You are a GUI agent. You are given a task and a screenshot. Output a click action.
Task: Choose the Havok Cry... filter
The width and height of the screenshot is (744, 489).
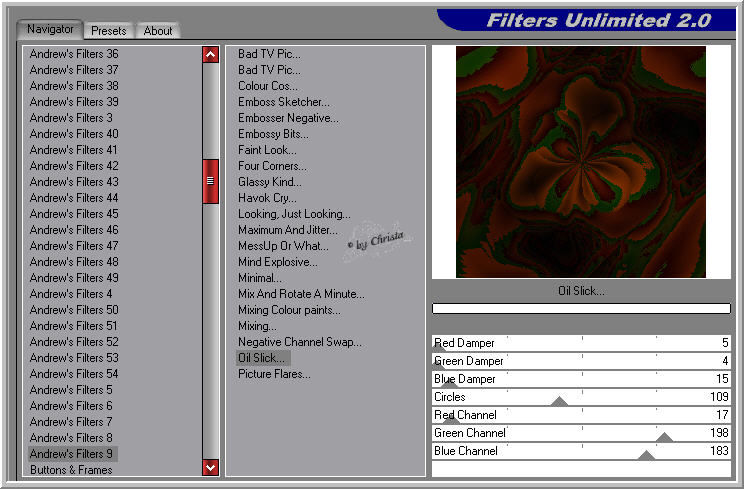[x=267, y=198]
